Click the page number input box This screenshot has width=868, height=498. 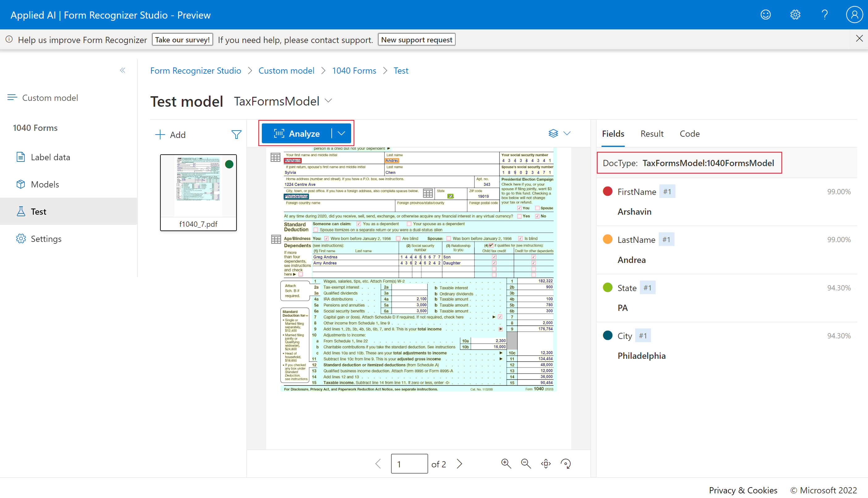[409, 464]
